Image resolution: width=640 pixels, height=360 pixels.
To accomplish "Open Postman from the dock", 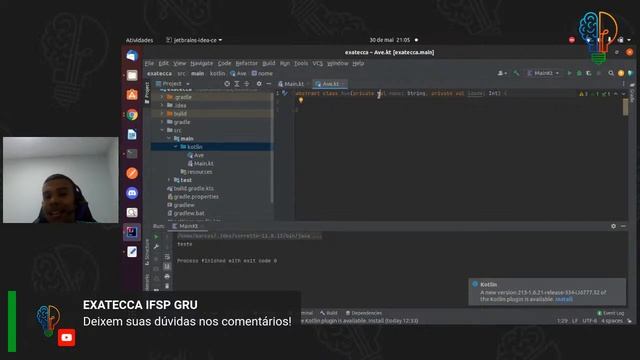I will coord(132,173).
